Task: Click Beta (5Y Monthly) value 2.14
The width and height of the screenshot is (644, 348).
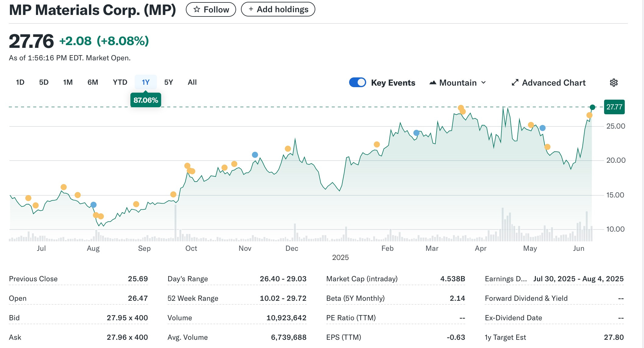Action: point(457,298)
